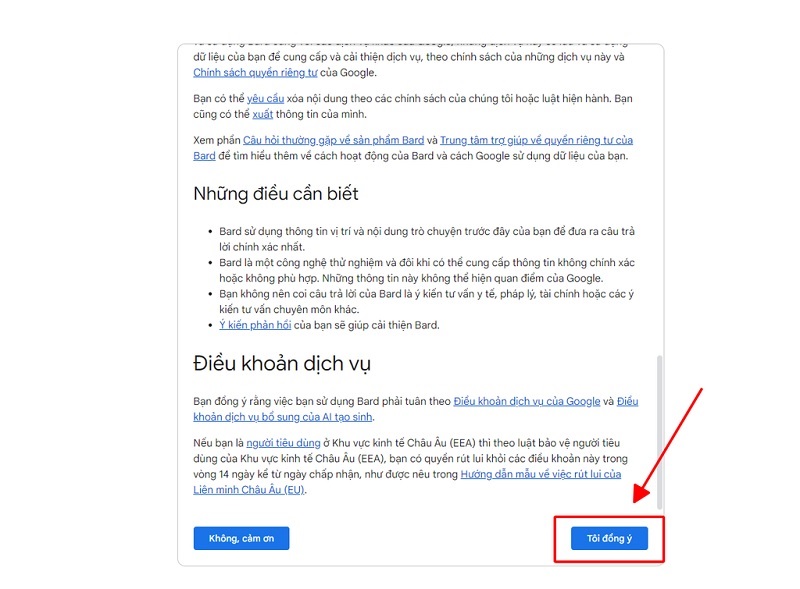Open 'Trung tâm trợ giúp về quyền riêng tư' link
Viewport: 800px width, 589px height.
point(536,140)
